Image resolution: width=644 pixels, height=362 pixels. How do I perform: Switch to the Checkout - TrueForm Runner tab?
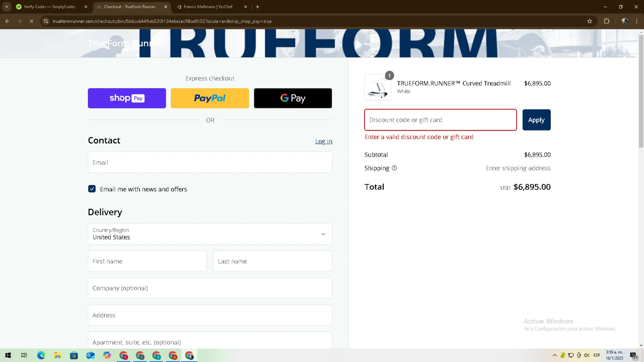click(x=130, y=7)
